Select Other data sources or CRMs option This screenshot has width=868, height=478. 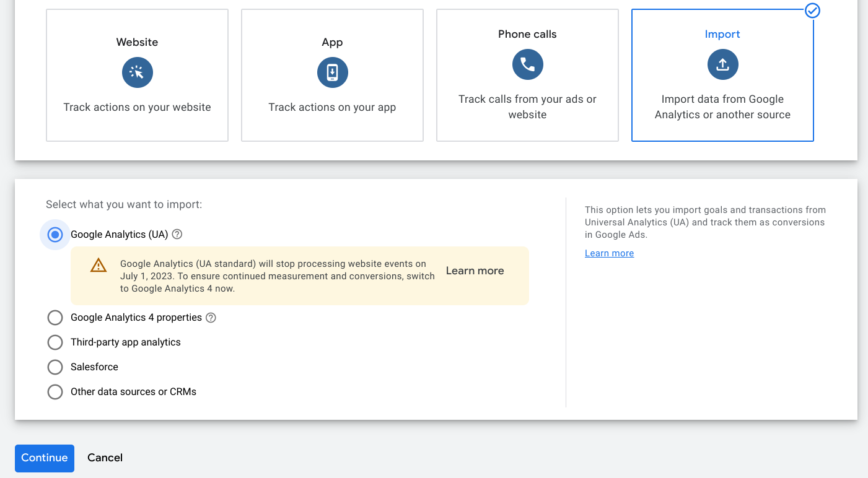tap(55, 392)
